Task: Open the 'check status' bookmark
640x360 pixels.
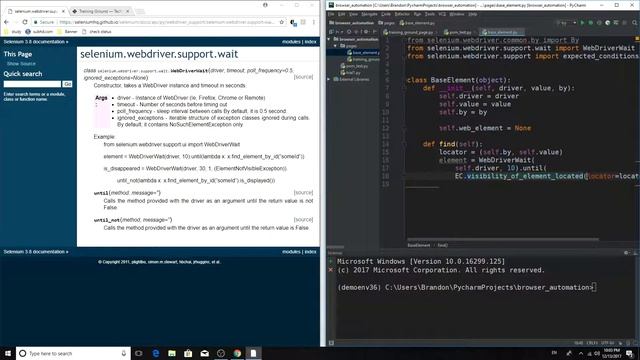Action: (x=96, y=31)
